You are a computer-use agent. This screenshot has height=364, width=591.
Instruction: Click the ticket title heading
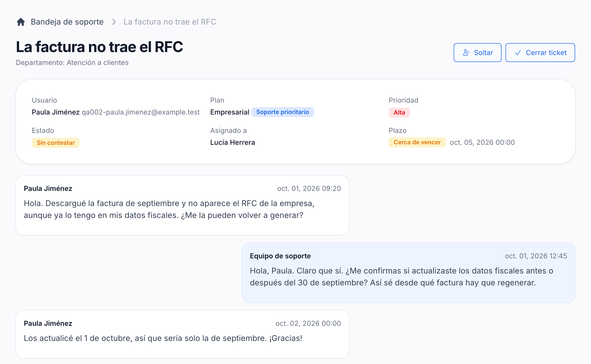pyautogui.click(x=99, y=47)
